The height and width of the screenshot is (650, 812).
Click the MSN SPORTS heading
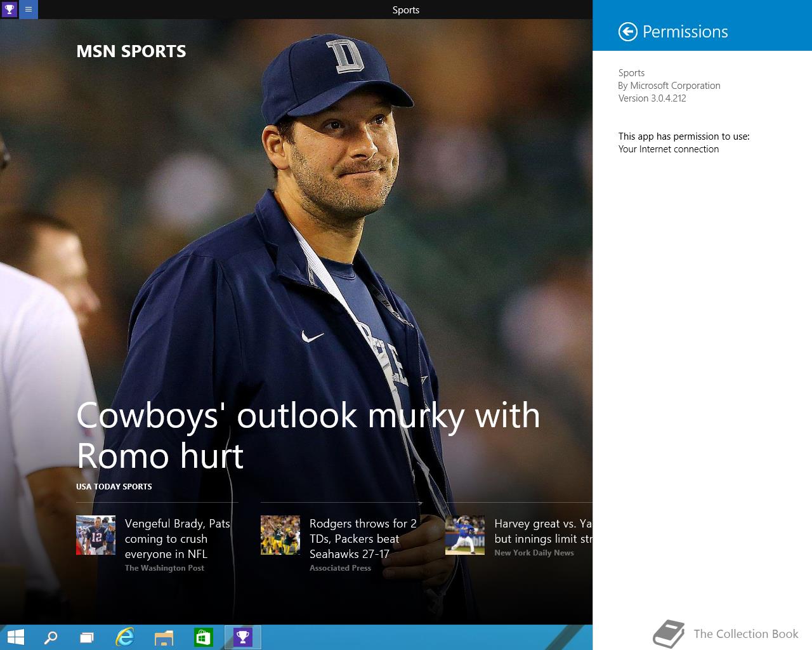click(131, 51)
